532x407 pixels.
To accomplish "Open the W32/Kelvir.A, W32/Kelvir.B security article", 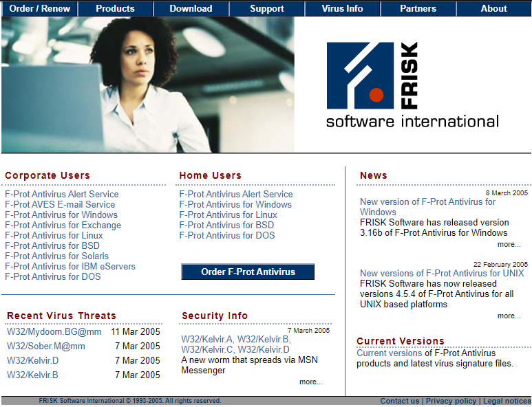I will 235,339.
